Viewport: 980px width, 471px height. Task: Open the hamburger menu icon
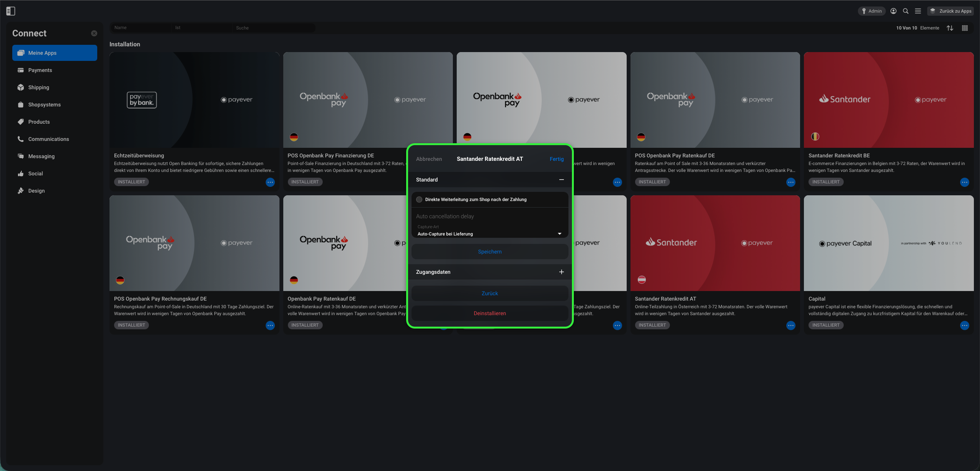tap(918, 11)
